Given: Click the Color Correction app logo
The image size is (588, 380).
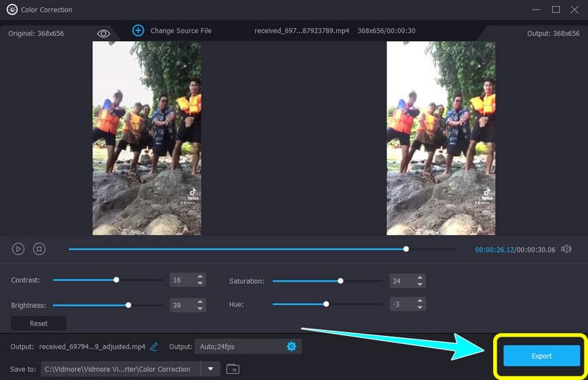Looking at the screenshot, I should click(x=12, y=10).
